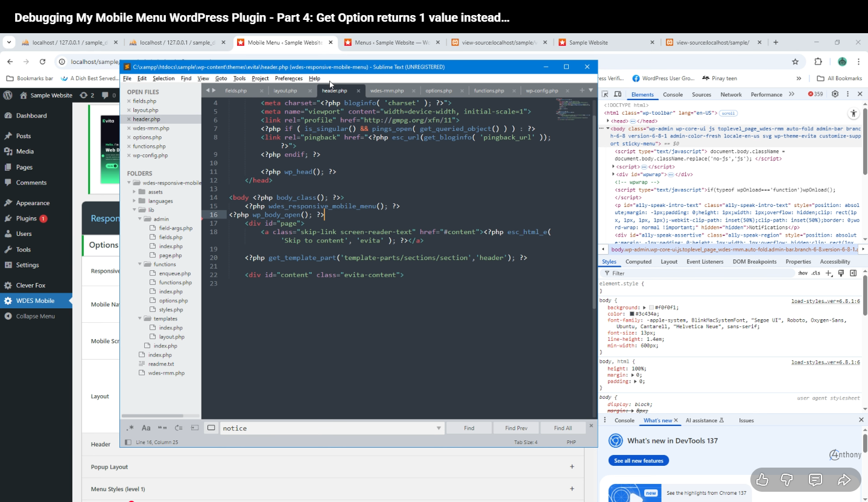Image resolution: width=868 pixels, height=502 pixels.
Task: Click the DevTools inspect element picker icon
Action: [606, 95]
